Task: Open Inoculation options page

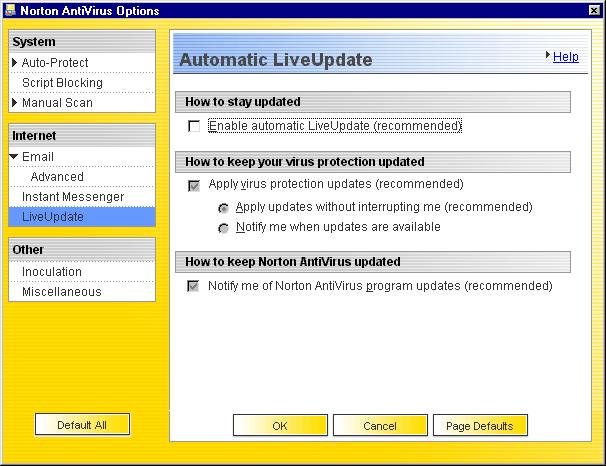Action: pos(52,272)
